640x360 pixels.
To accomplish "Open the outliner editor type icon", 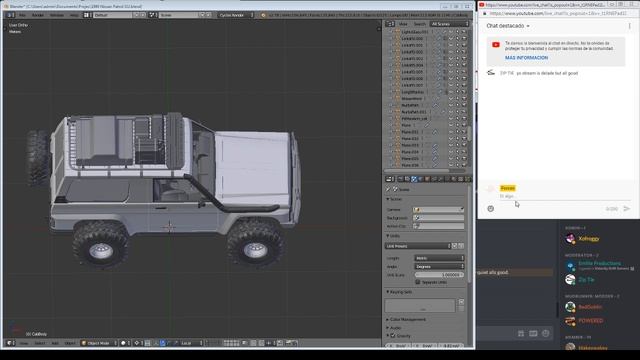I will (x=390, y=24).
